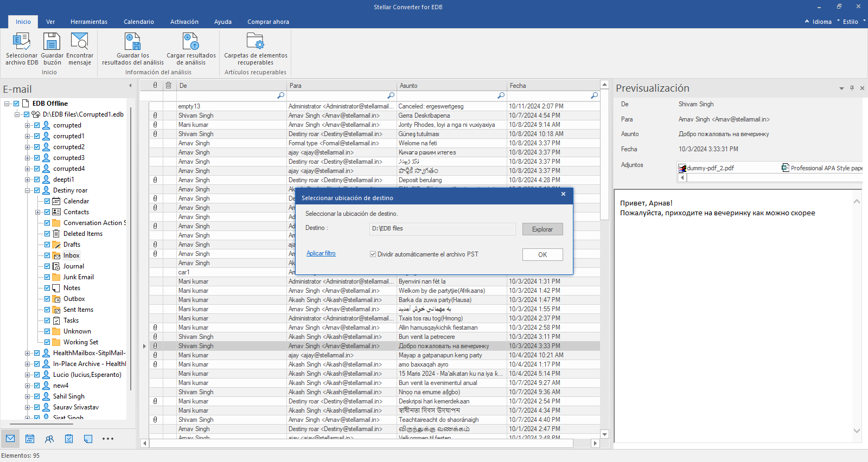Pin the Previsualización panel

[852, 88]
